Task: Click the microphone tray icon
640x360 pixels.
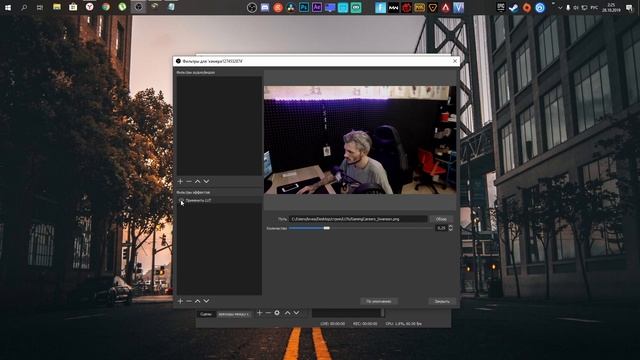Action: (568, 7)
